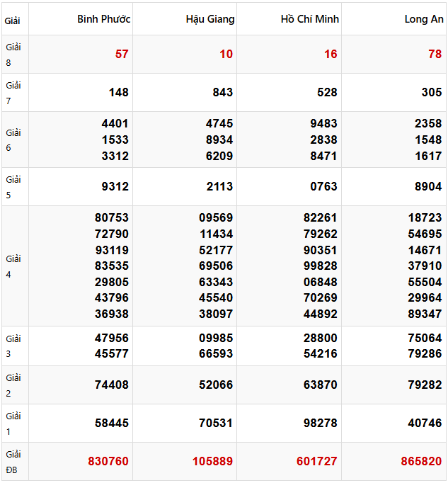This screenshot has height=483, width=448.
Task: Click number 8904 in Giải 5
Action: (x=428, y=187)
